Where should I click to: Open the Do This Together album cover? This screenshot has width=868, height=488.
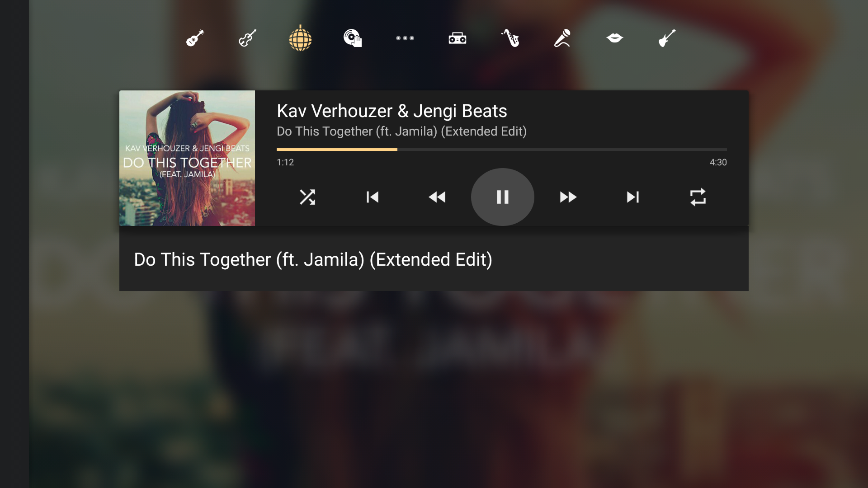(187, 158)
